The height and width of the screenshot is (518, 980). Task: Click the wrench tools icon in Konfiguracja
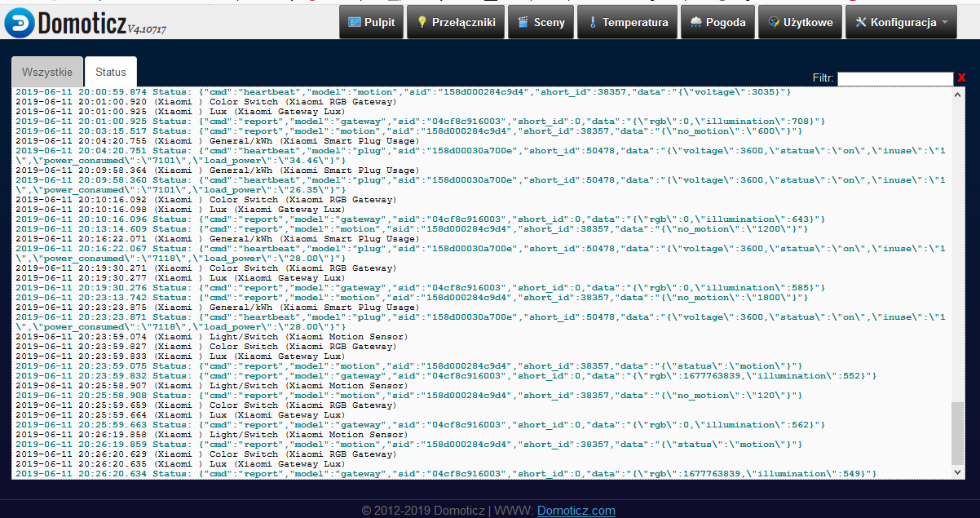(x=861, y=22)
